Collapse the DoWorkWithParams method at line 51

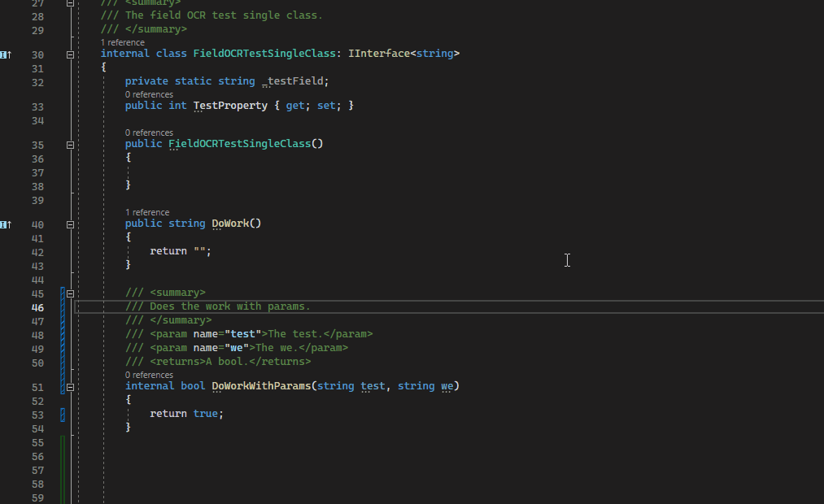(x=70, y=388)
